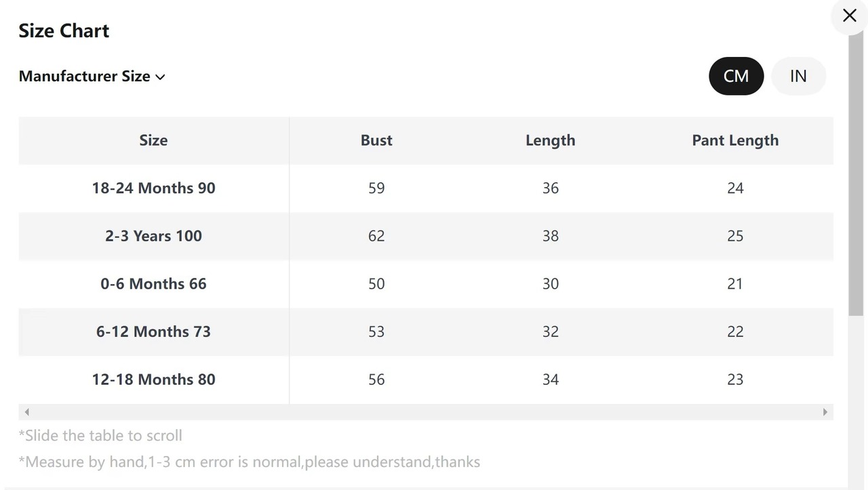The width and height of the screenshot is (868, 490).
Task: Click the horizontal table scrollbar track
Action: pos(426,412)
